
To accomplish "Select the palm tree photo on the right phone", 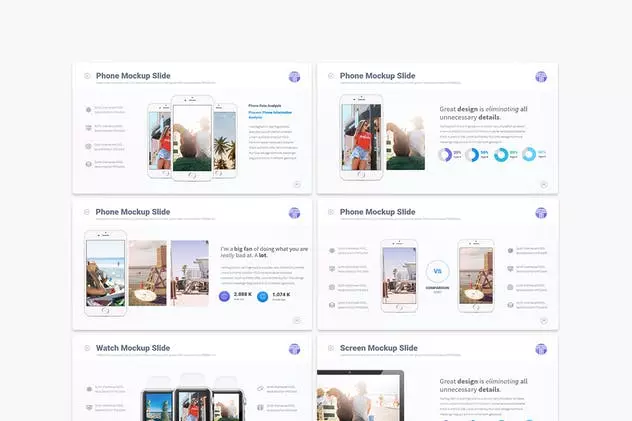I will (225, 141).
